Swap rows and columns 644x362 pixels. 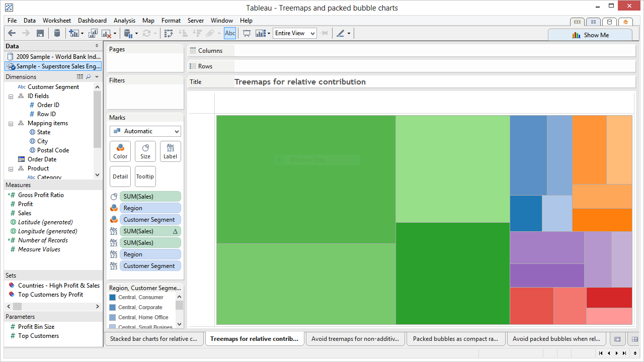point(169,33)
